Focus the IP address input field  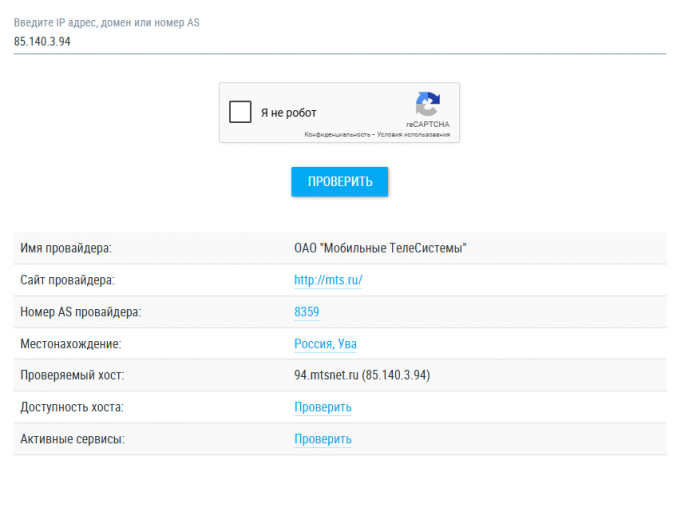click(340, 42)
